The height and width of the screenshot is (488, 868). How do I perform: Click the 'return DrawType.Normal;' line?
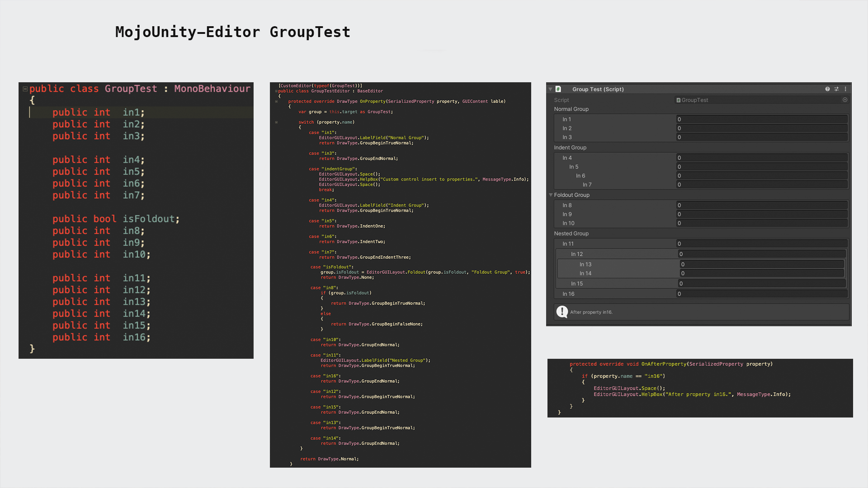click(x=329, y=459)
